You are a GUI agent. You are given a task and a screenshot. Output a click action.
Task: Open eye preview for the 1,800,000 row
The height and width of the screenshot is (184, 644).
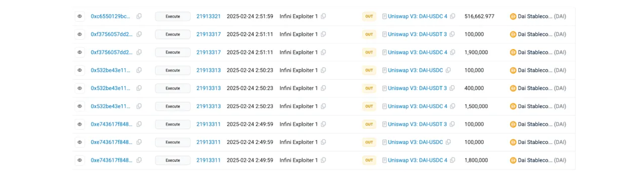tap(79, 160)
